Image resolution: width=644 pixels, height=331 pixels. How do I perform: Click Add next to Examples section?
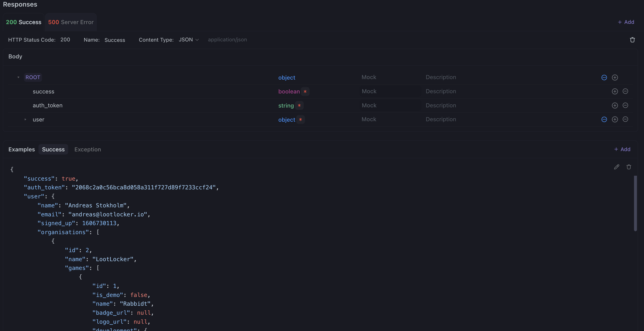pyautogui.click(x=622, y=149)
